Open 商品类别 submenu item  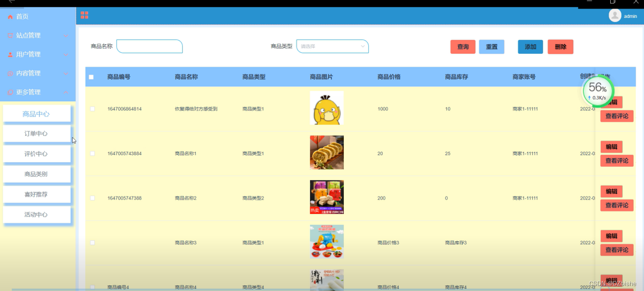click(x=36, y=175)
